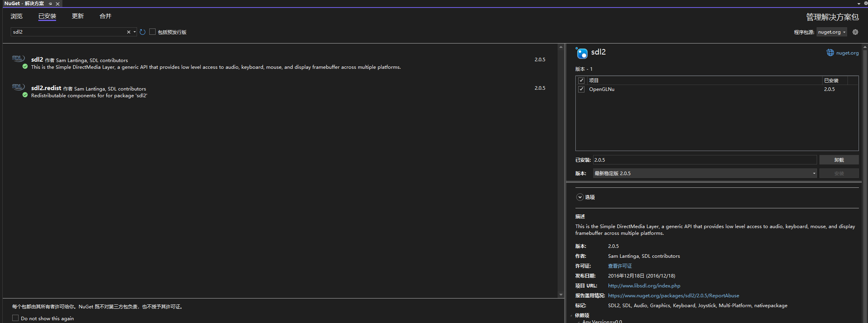Screen dimensions: 868x323
Task: Click the installed column header
Action: 835,80
